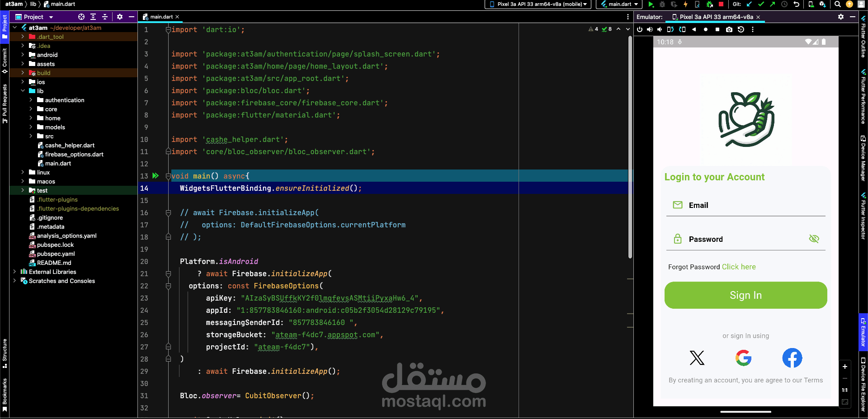
Task: Sign in with Google icon
Action: point(744,358)
